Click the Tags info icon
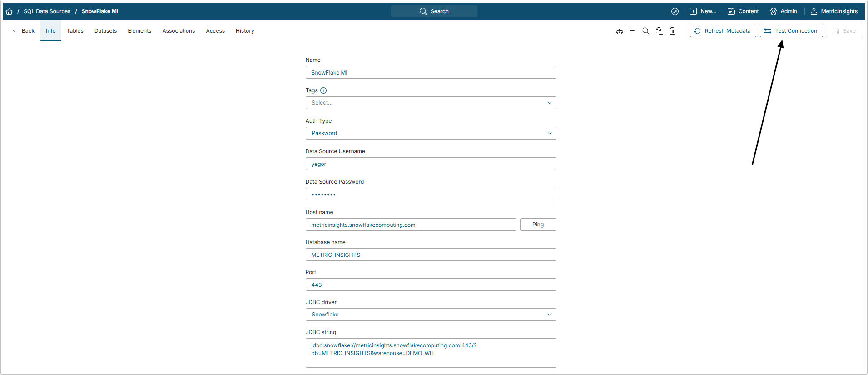 click(323, 90)
